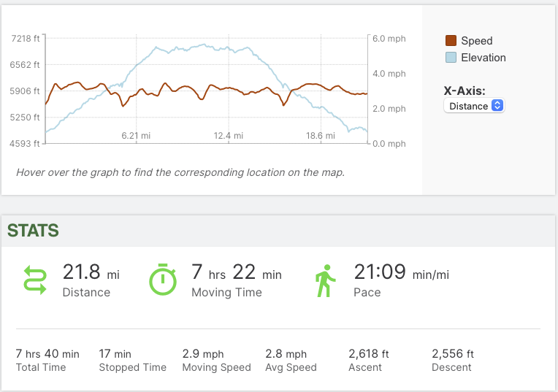The width and height of the screenshot is (558, 392).
Task: Click the green loop arrows Distance icon
Action: [x=36, y=281]
